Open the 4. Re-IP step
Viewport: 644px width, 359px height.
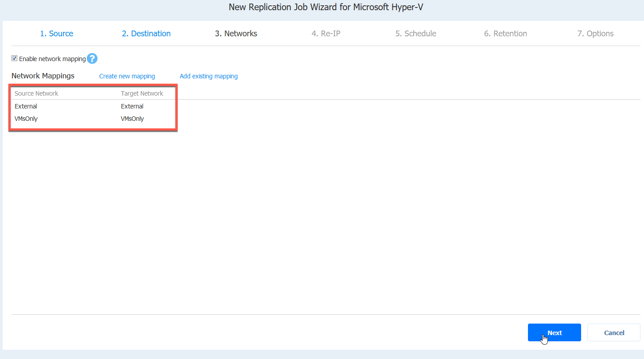click(326, 34)
